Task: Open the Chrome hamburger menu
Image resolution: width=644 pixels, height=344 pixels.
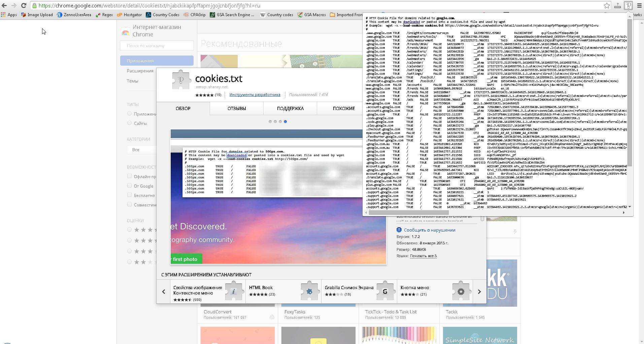Action: pos(639,5)
